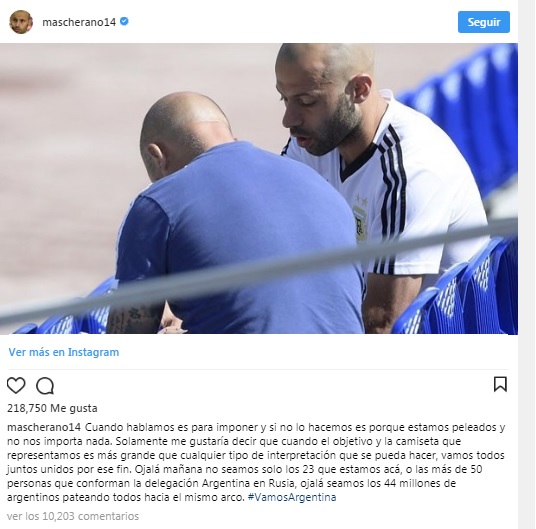
Task: Click the mascherano14 name starting the caption
Action: click(x=44, y=427)
